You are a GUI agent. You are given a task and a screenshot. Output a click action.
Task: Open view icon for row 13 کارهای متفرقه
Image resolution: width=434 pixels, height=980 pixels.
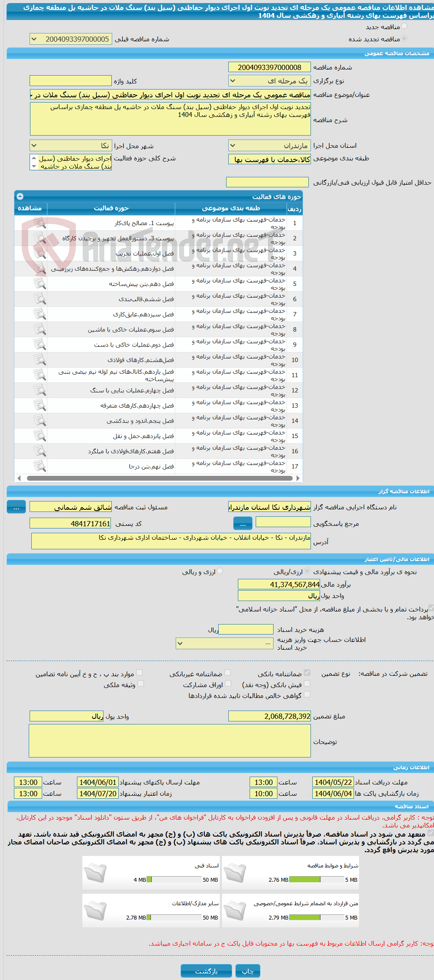[x=40, y=405]
